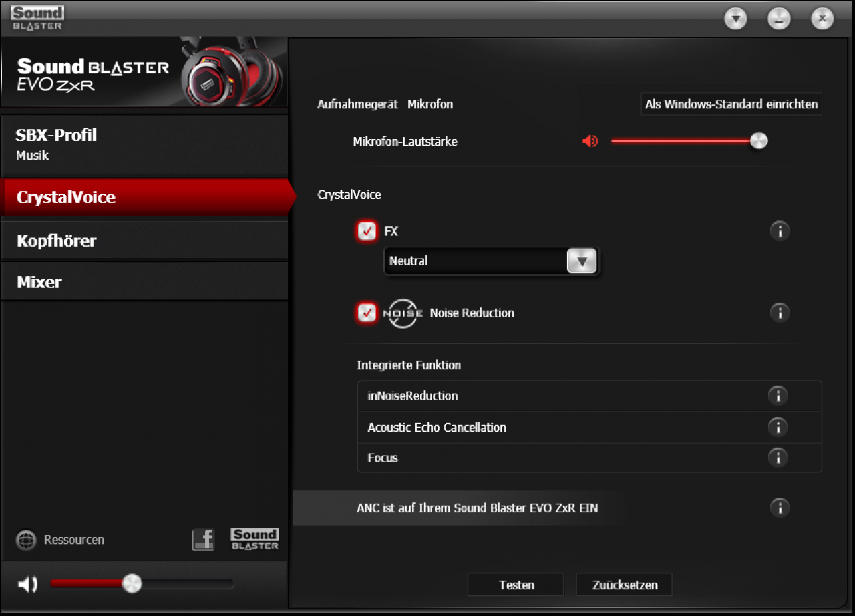Viewport: 855px width, 616px height.
Task: Open the Mixer tab
Action: point(144,282)
